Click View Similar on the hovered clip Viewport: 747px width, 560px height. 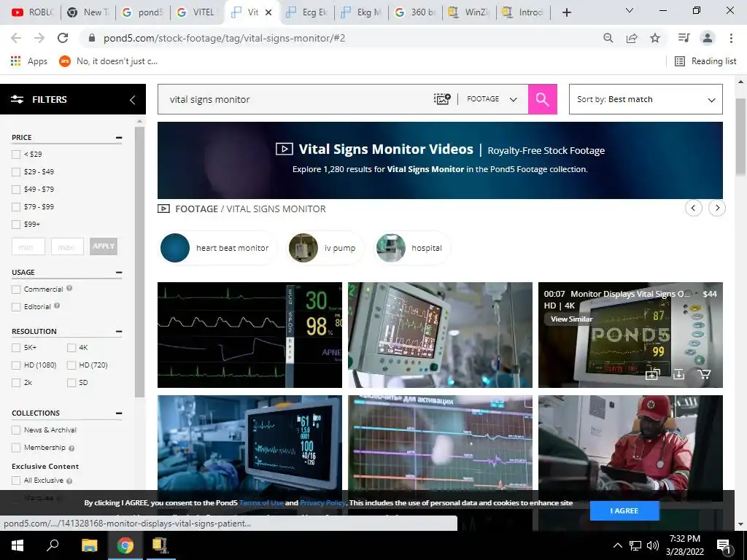click(x=572, y=319)
